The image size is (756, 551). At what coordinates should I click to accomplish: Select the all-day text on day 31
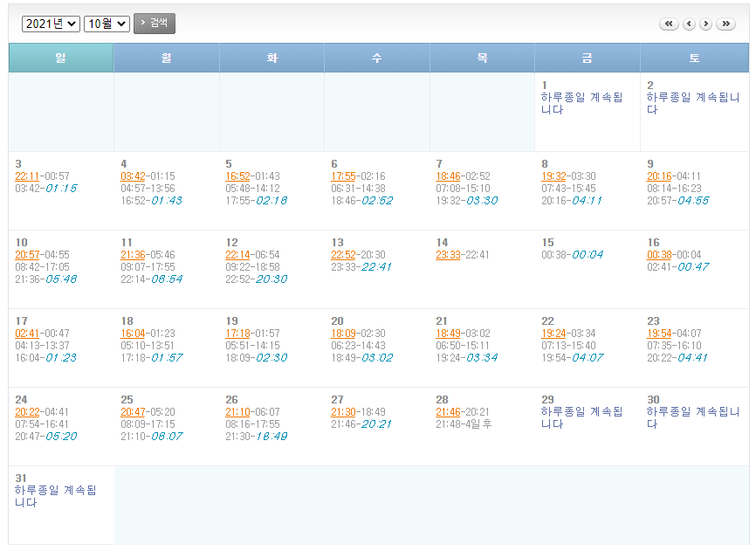(56, 497)
